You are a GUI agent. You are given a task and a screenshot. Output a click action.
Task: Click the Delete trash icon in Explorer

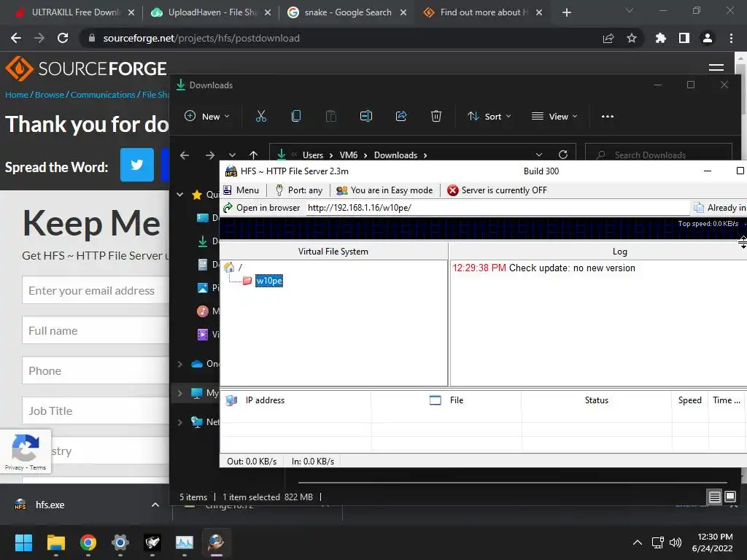(x=436, y=116)
